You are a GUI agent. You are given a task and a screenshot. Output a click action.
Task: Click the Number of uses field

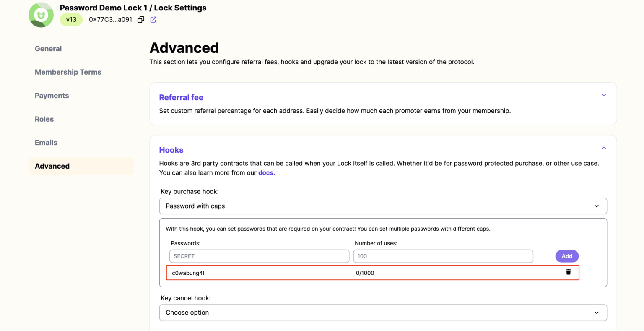[x=443, y=256]
